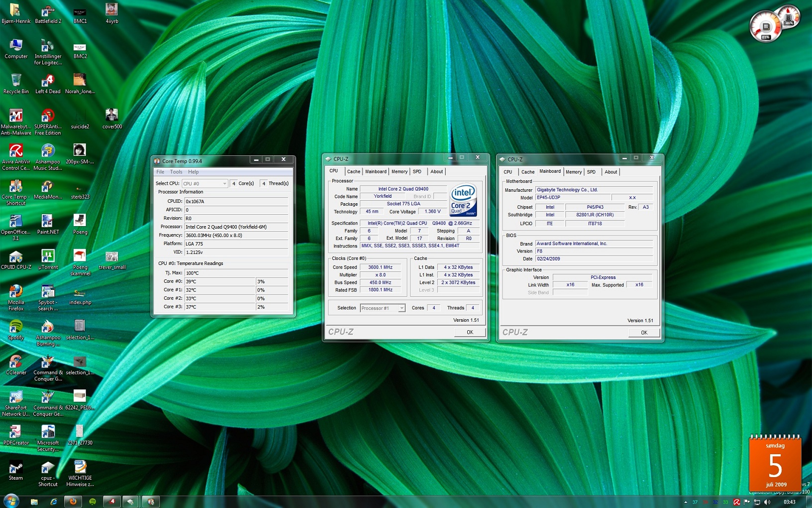Open About tab in left CPU-Z window
The image size is (812, 508).
(436, 171)
